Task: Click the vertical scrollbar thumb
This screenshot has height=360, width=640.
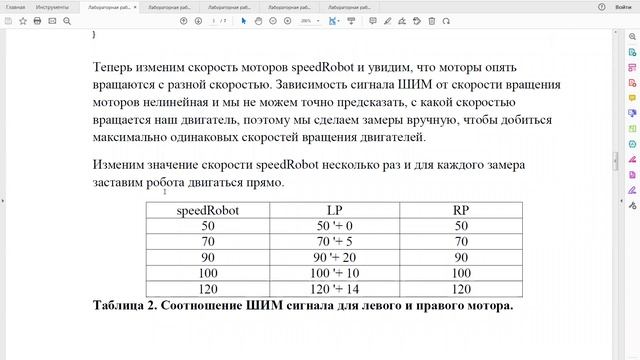Action: 616,160
